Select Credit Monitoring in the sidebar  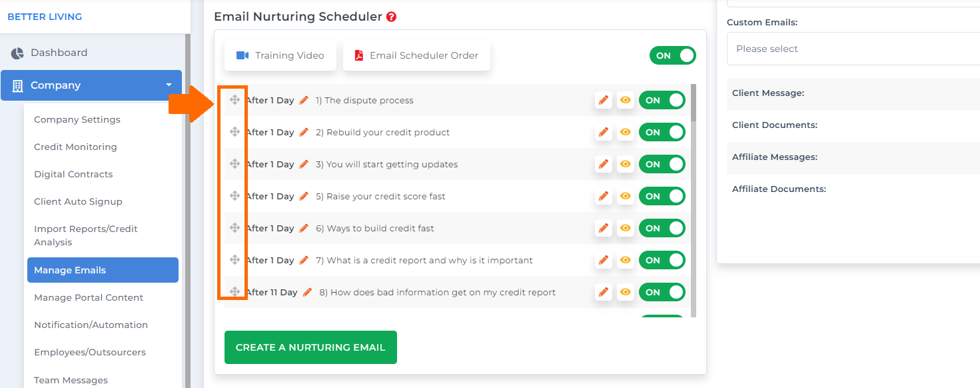(x=75, y=147)
